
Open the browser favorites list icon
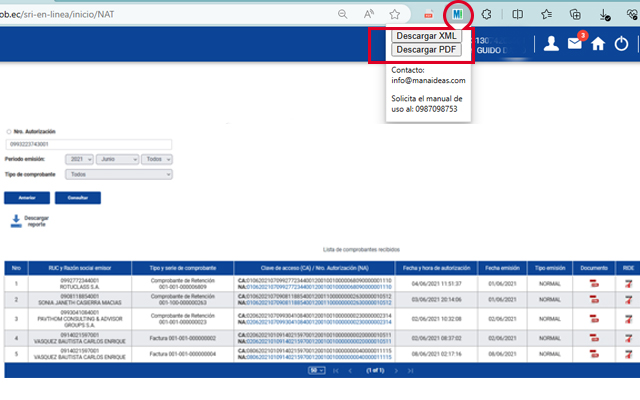pos(546,15)
